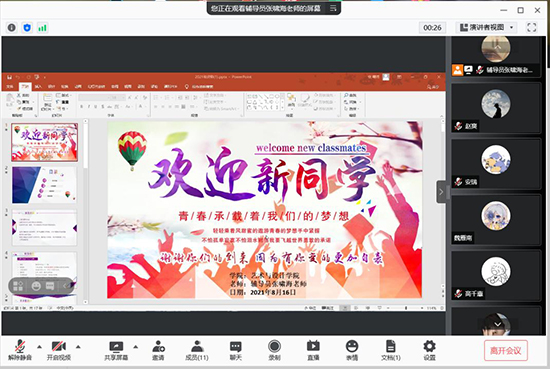Open the documents (文档) tab
The image size is (550, 369).
[x=391, y=350]
